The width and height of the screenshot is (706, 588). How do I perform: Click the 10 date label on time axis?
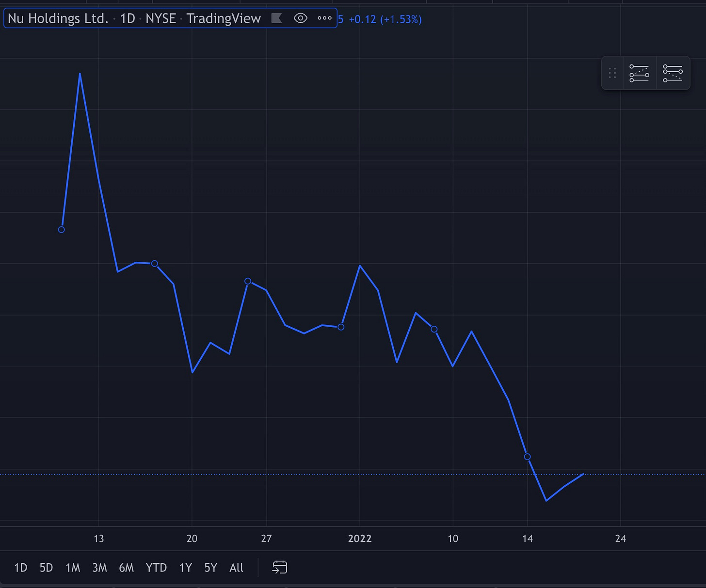[453, 539]
